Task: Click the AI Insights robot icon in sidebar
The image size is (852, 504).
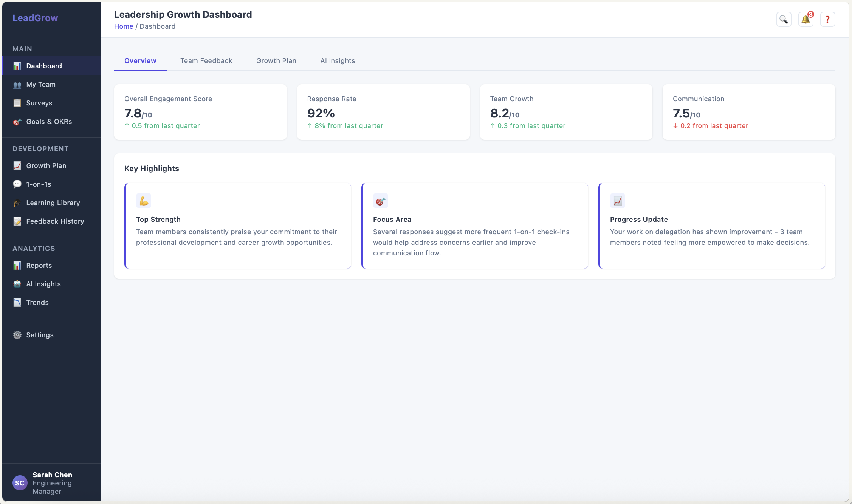Action: [x=17, y=284]
